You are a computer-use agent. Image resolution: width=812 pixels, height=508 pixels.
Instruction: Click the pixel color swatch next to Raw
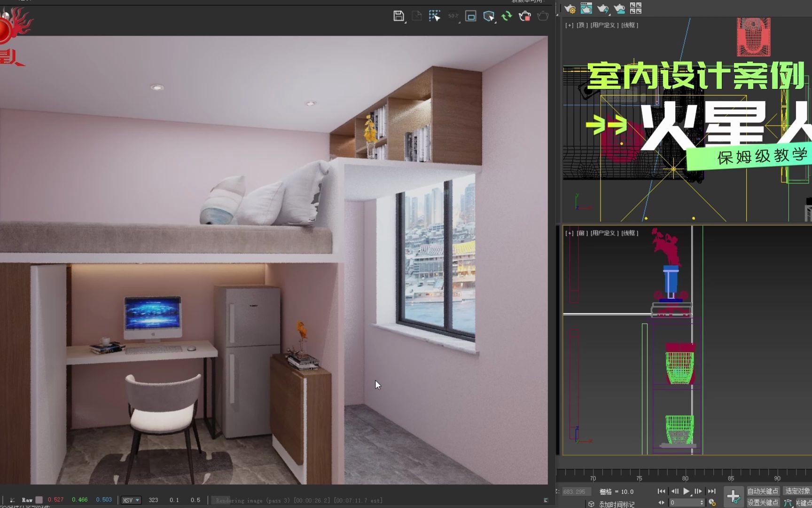(x=39, y=500)
